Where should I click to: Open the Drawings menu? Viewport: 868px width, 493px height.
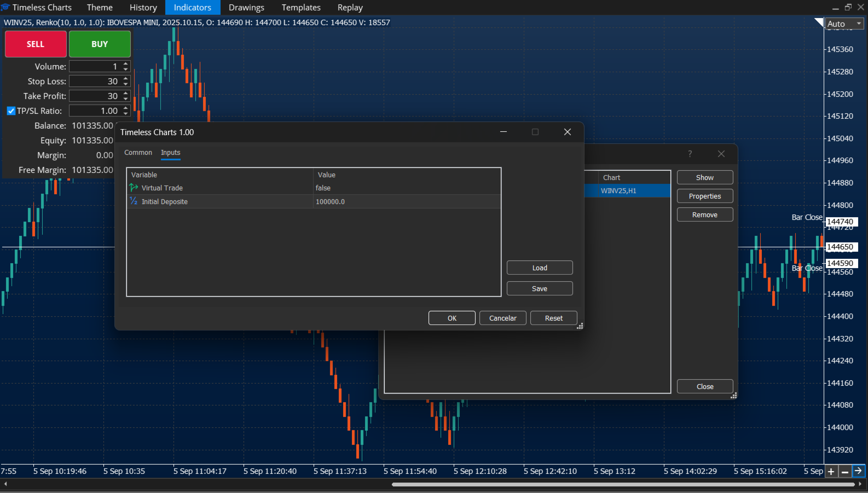(x=246, y=7)
